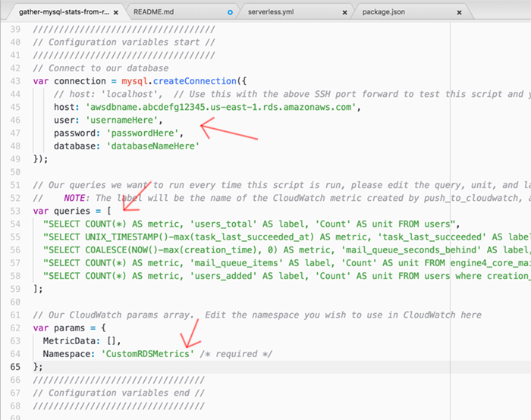Click the 'var queries = [' declaration
531x420 pixels.
72,212
